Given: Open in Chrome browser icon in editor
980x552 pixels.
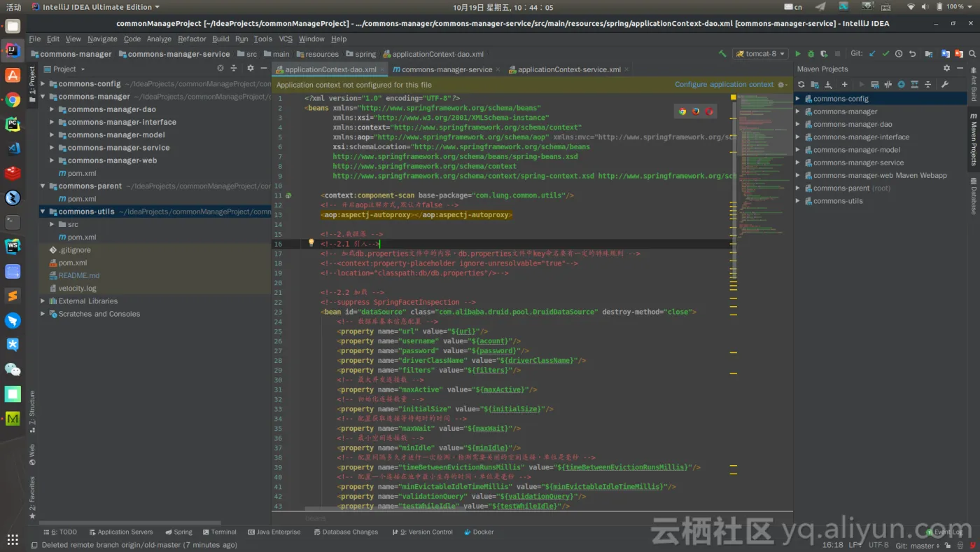Looking at the screenshot, I should click(x=682, y=111).
